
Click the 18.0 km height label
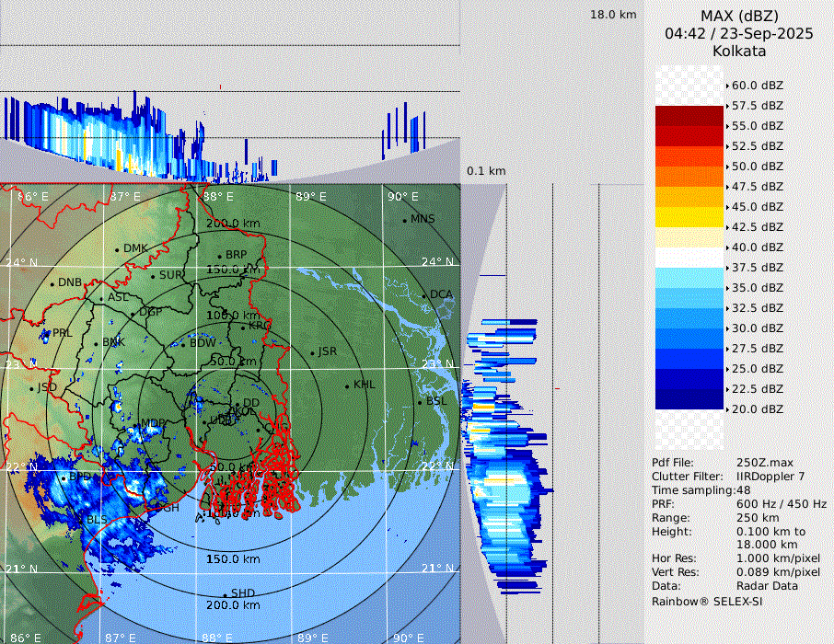tap(613, 15)
